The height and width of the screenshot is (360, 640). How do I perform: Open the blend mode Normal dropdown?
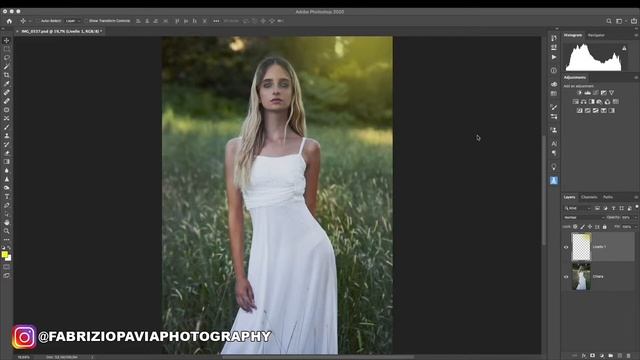pyautogui.click(x=584, y=218)
